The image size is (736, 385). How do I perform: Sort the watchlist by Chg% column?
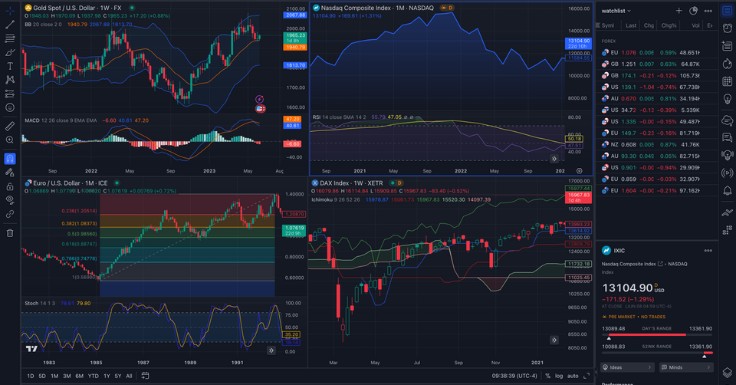tap(668, 25)
